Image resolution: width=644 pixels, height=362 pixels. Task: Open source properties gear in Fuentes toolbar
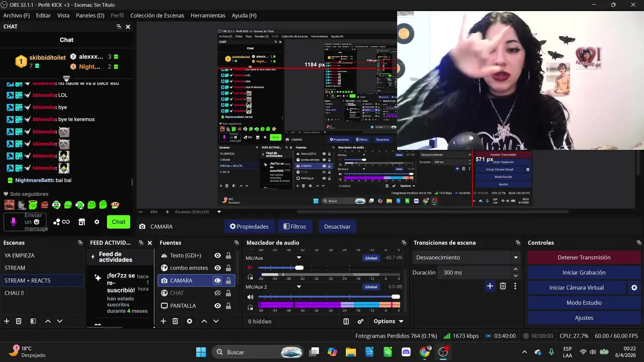[189, 321]
